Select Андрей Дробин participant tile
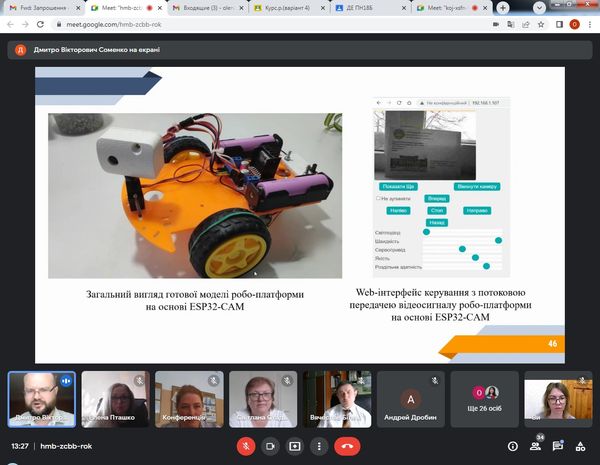600x465 pixels. tap(409, 399)
